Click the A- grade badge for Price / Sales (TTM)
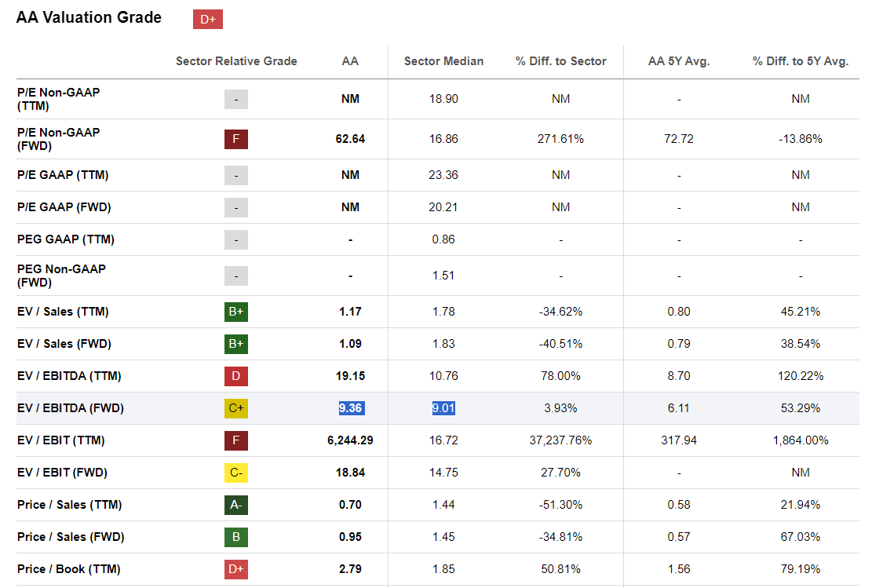Screen dimensions: 872x588 pyautogui.click(x=235, y=505)
